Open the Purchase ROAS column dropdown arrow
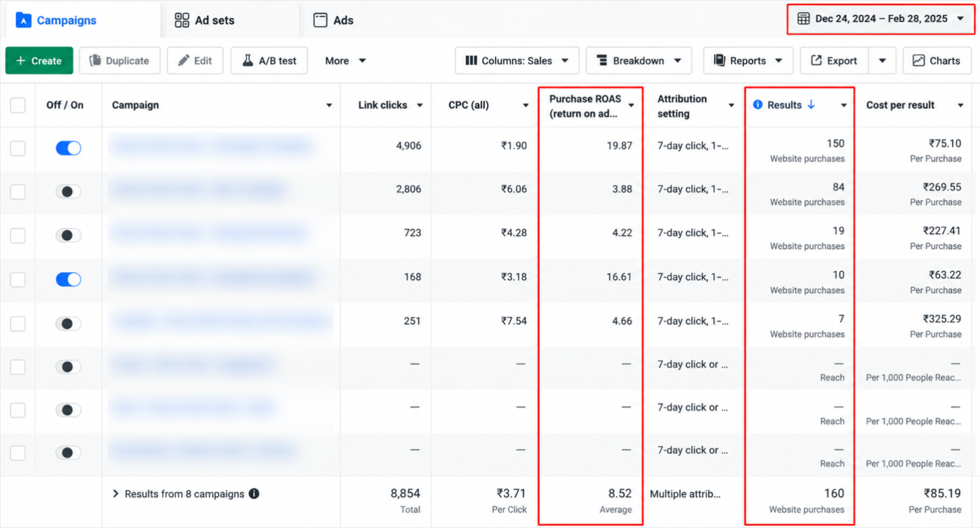This screenshot has height=528, width=980. point(631,105)
